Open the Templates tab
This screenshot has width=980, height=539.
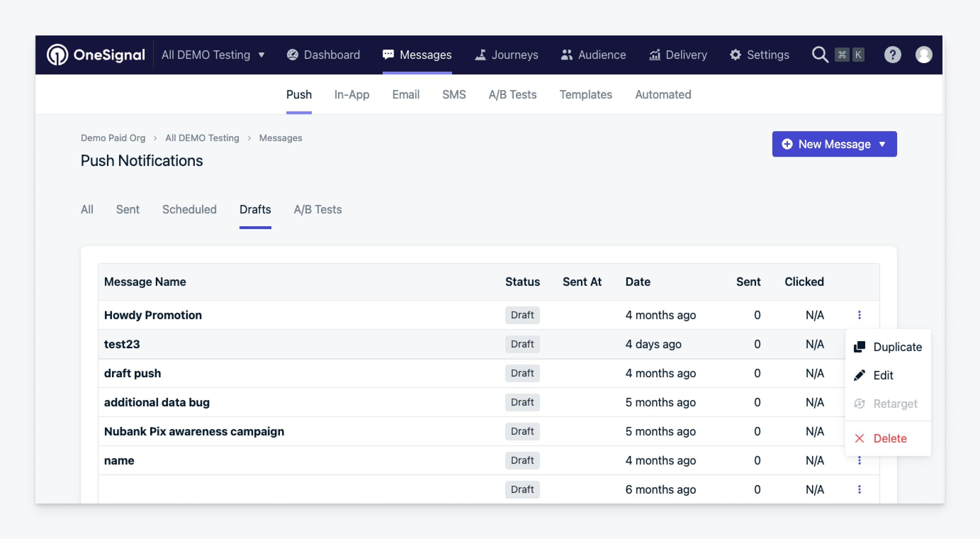click(586, 94)
